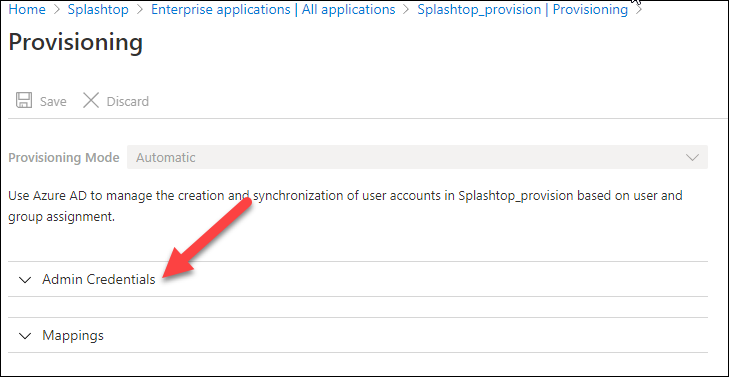Click the Provisioning Mode label
This screenshot has width=729, height=377.
[64, 158]
